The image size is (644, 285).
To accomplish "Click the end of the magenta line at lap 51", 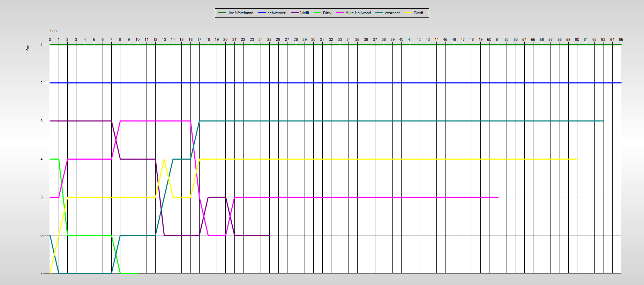I will [x=498, y=197].
